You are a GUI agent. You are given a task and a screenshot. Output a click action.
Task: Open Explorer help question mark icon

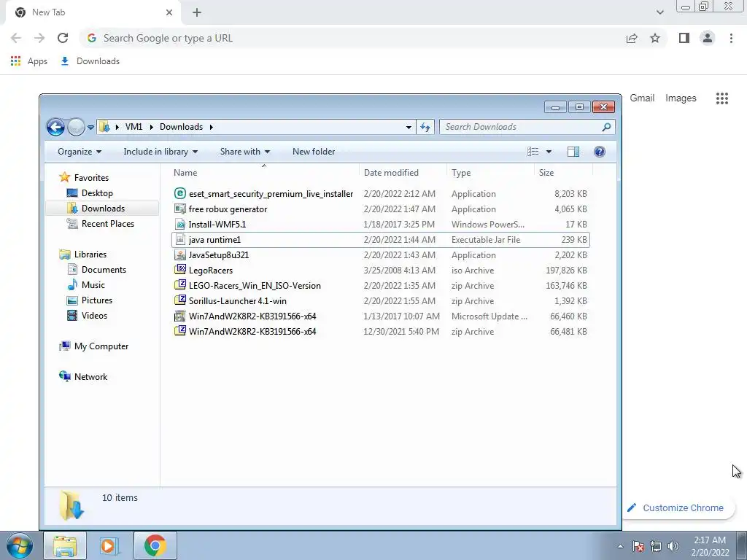coord(600,152)
